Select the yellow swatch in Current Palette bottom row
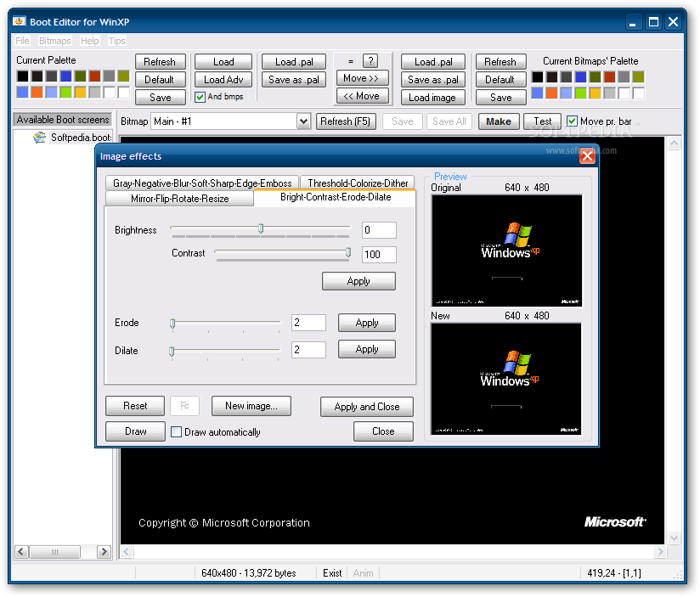This screenshot has width=700, height=597. tap(81, 92)
